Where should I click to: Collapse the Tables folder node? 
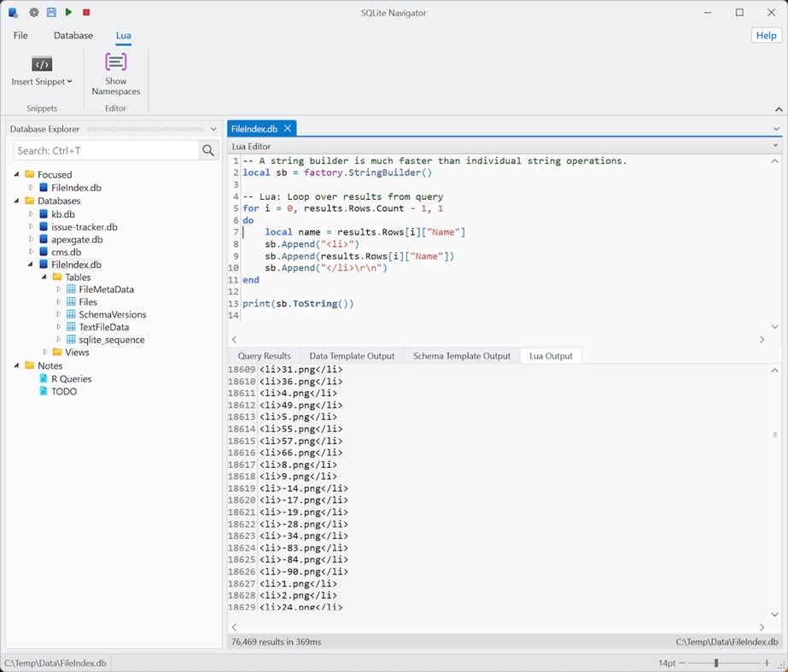45,278
